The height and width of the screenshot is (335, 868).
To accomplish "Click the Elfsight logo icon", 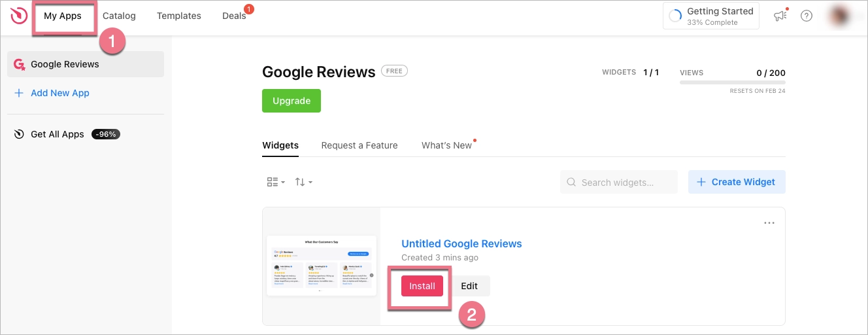I will 19,16.
